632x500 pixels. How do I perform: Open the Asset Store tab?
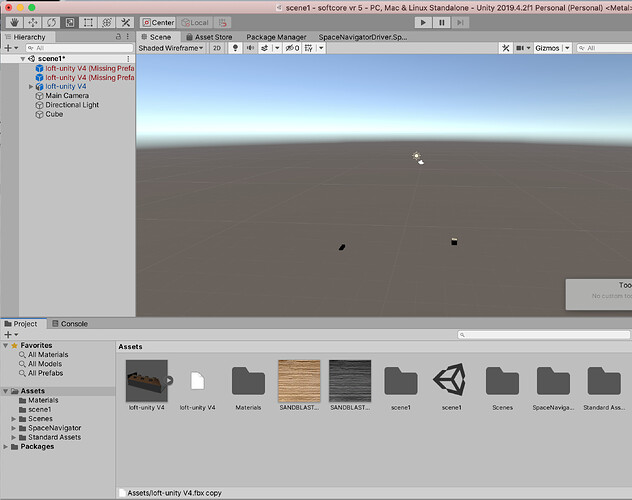point(209,37)
